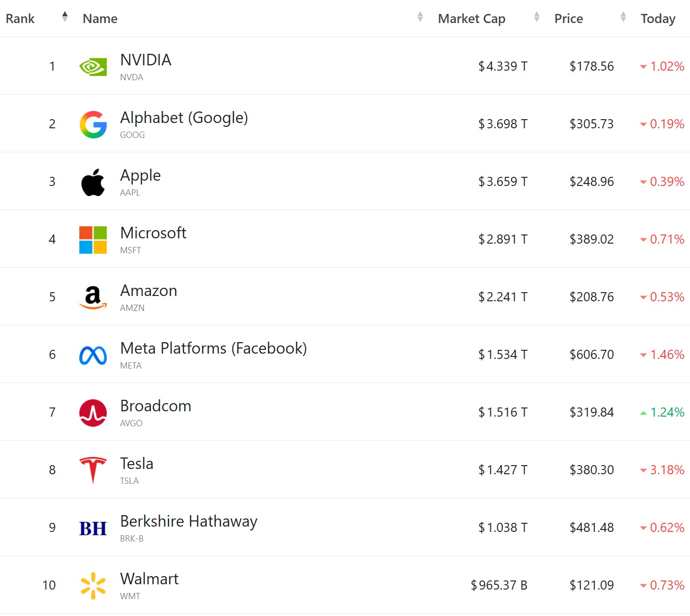
Task: Click the Microsoft four-color logo
Action: pos(93,240)
